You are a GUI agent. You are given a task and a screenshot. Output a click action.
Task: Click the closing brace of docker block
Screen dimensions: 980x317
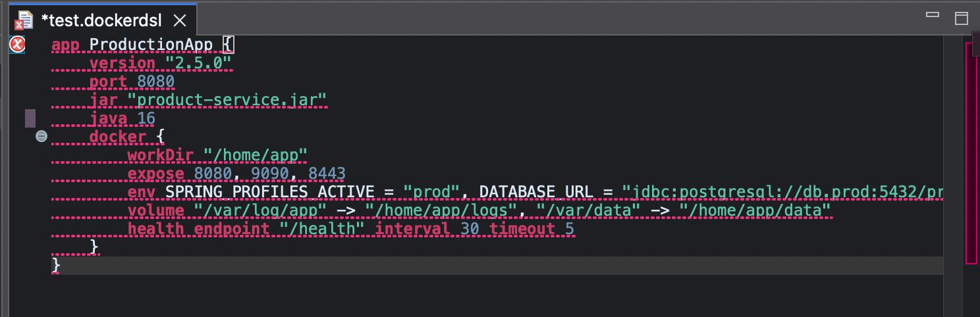tap(94, 247)
